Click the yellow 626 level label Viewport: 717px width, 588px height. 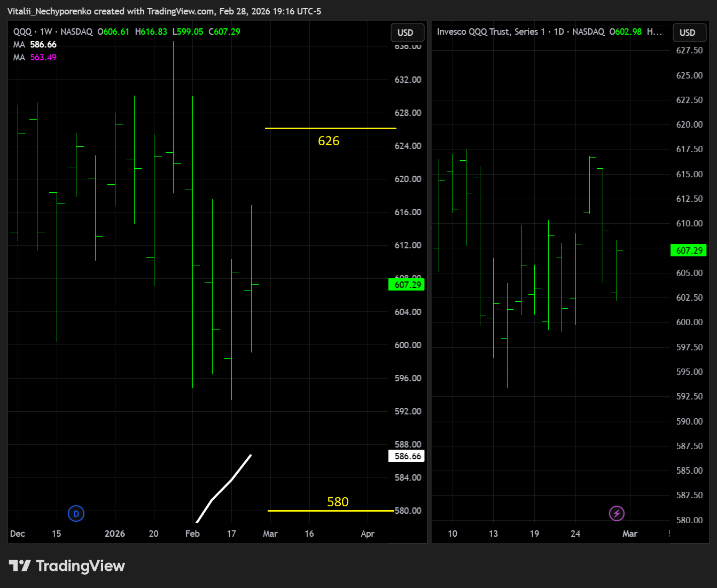(x=329, y=141)
